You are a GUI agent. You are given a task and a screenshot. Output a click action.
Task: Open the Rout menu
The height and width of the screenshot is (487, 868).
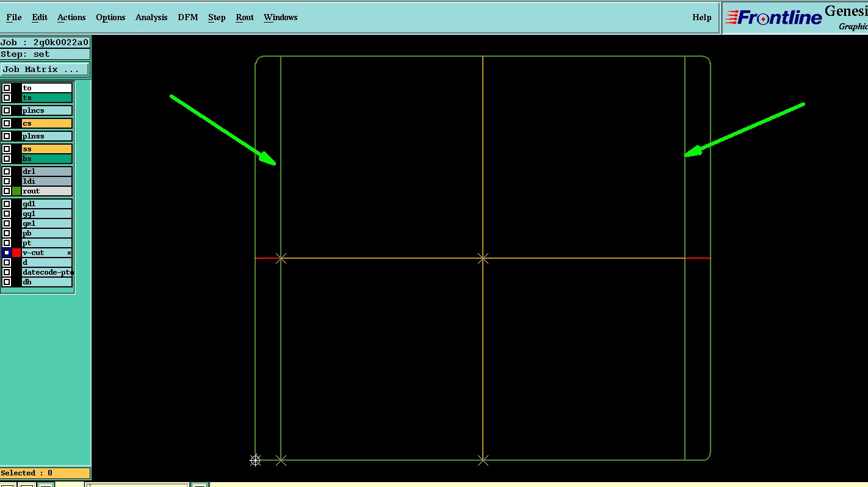pos(245,17)
